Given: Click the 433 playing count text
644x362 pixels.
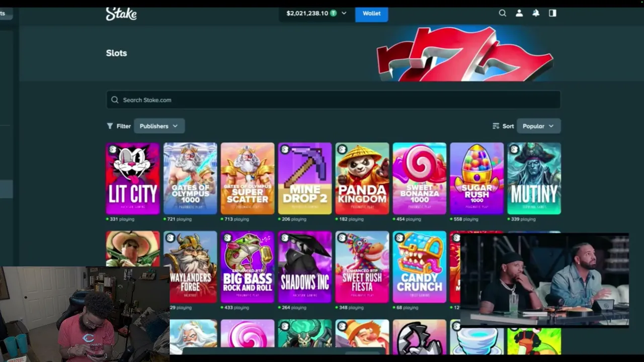Looking at the screenshot, I should pyautogui.click(x=236, y=308).
